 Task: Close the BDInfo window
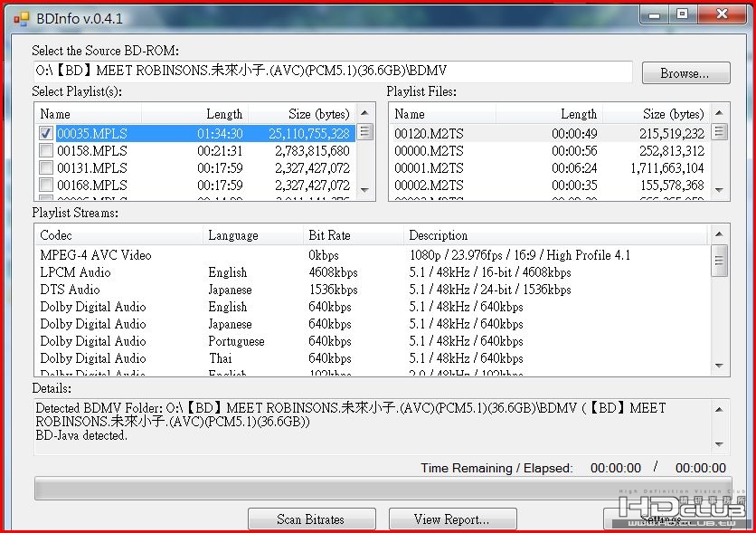[x=722, y=15]
